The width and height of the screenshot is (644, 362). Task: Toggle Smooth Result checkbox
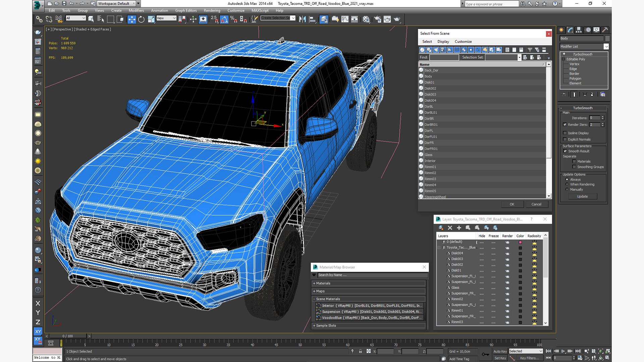pos(565,151)
